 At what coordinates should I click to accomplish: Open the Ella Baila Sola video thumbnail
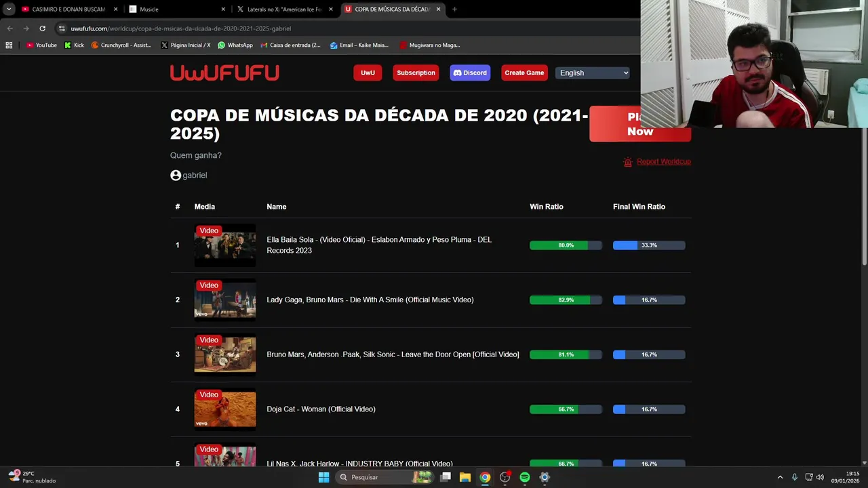(225, 245)
